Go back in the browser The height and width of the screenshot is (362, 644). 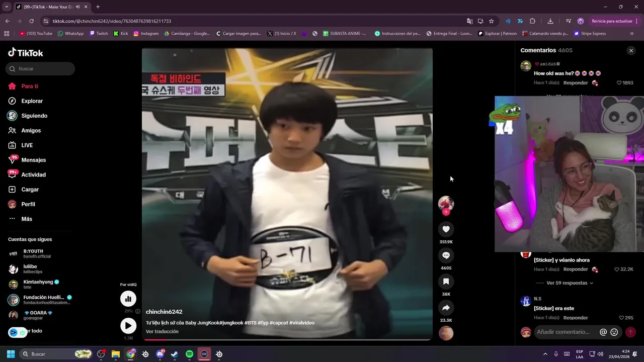coord(7,21)
